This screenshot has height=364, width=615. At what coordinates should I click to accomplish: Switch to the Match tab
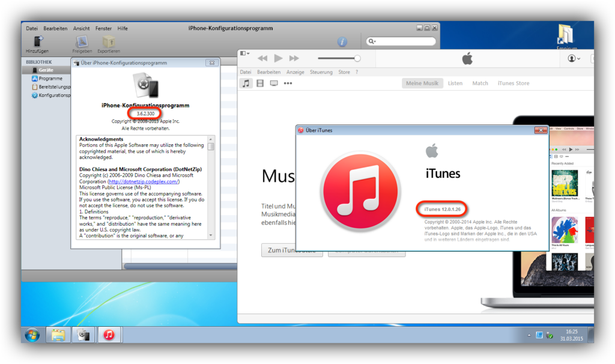480,83
